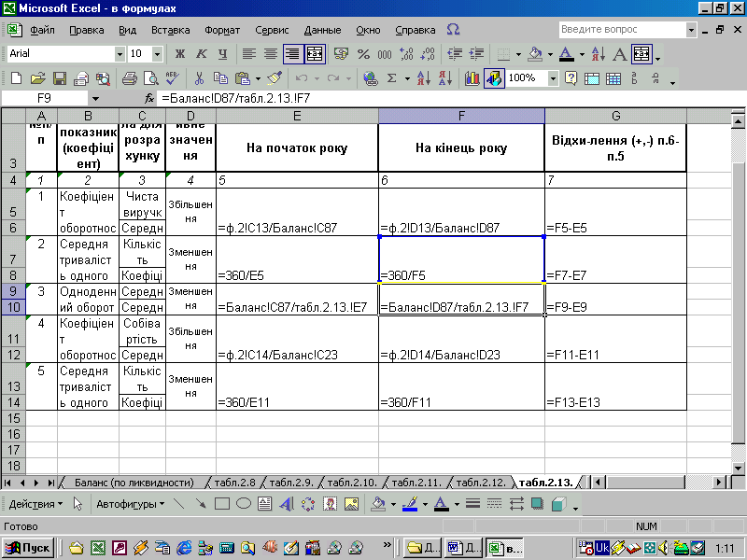Sort ascending in standard toolbar
Screen dimensions: 747x560
(424, 78)
